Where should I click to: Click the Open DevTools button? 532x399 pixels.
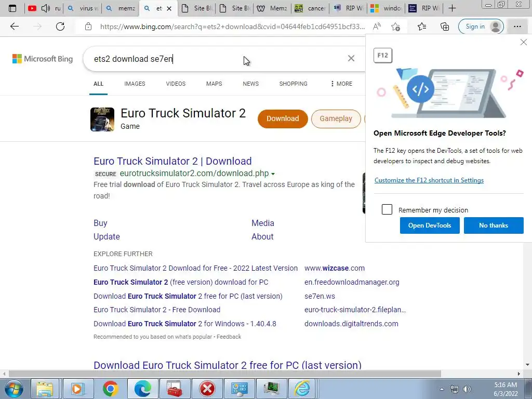[430, 225]
